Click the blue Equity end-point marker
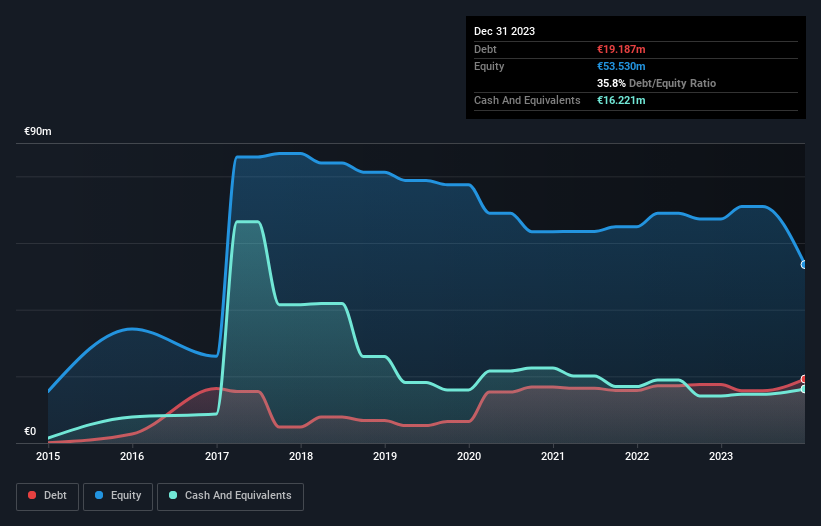The width and height of the screenshot is (821, 526). pyautogui.click(x=804, y=265)
